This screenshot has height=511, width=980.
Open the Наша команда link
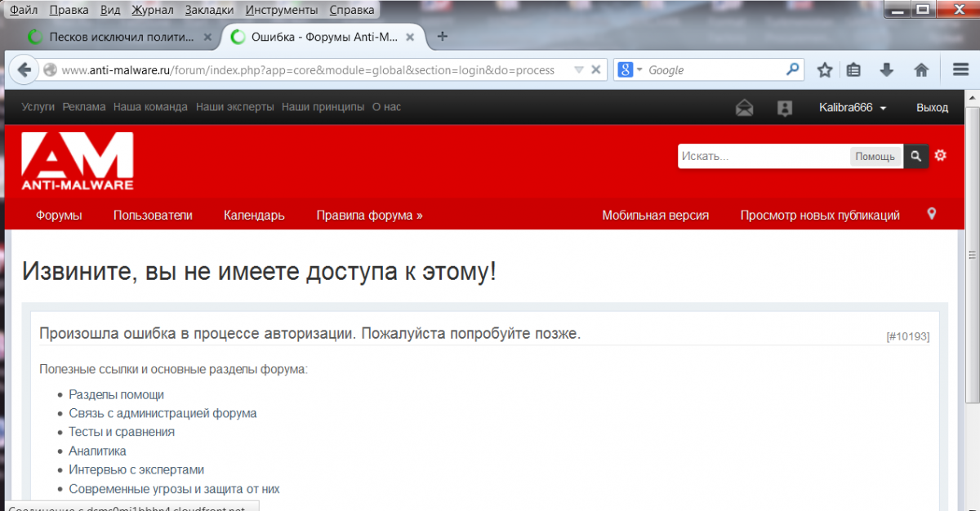click(x=150, y=107)
